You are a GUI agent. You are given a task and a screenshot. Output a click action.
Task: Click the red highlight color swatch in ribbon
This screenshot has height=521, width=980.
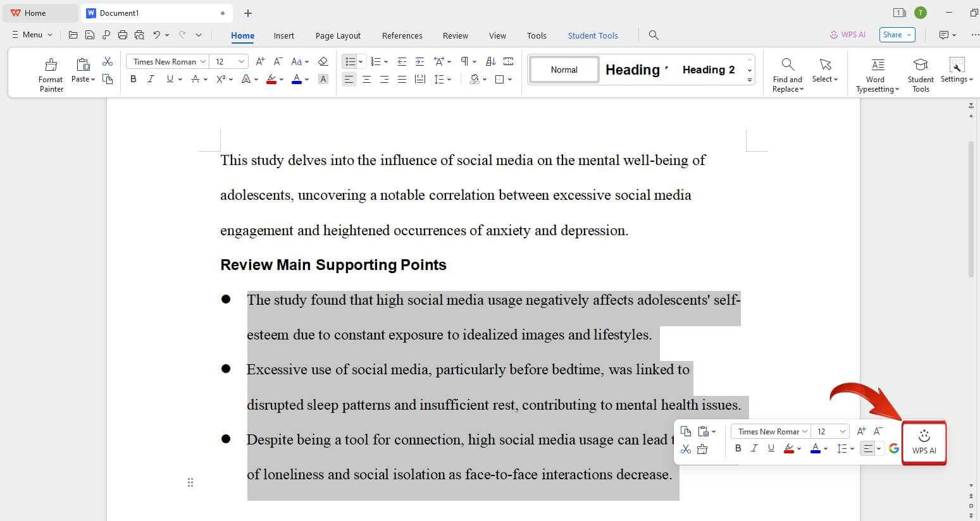click(271, 80)
